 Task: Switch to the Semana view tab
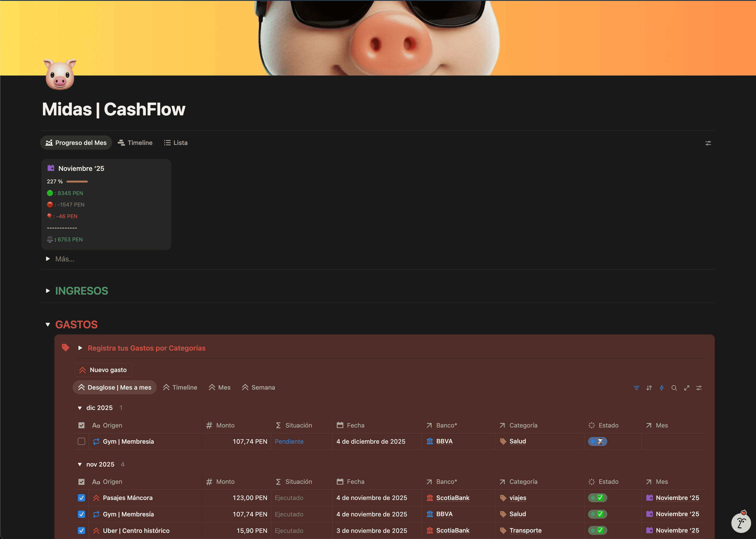tap(258, 387)
